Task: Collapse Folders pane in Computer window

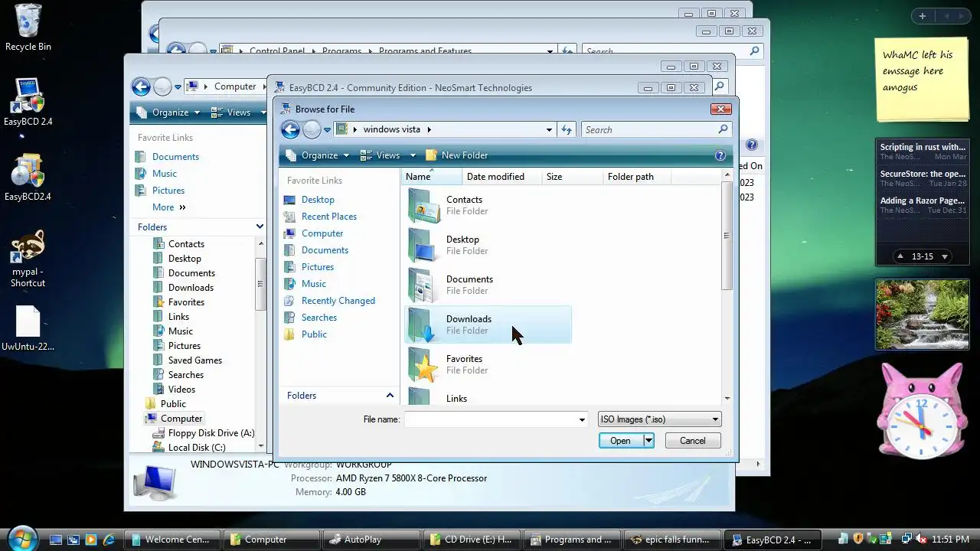Action: tap(260, 227)
